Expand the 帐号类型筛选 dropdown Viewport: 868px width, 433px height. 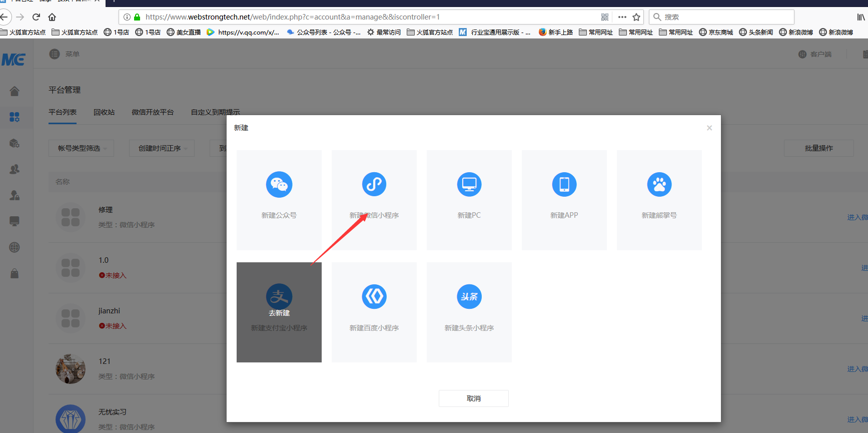(x=82, y=148)
